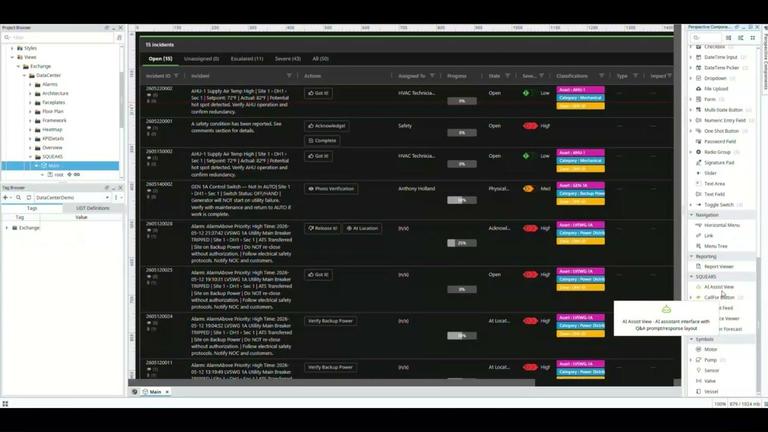Collapse the Navigation palette section
Screen dimensions: 768x432
pos(692,215)
